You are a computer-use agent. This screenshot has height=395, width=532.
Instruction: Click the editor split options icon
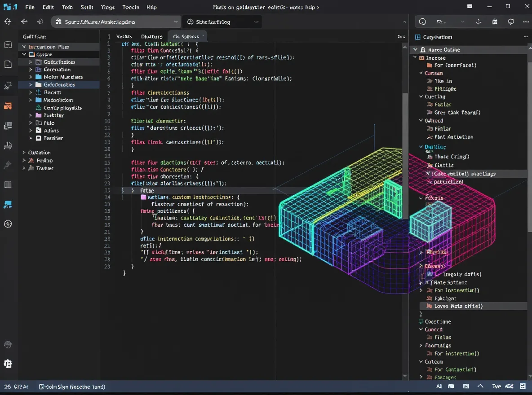click(x=401, y=37)
